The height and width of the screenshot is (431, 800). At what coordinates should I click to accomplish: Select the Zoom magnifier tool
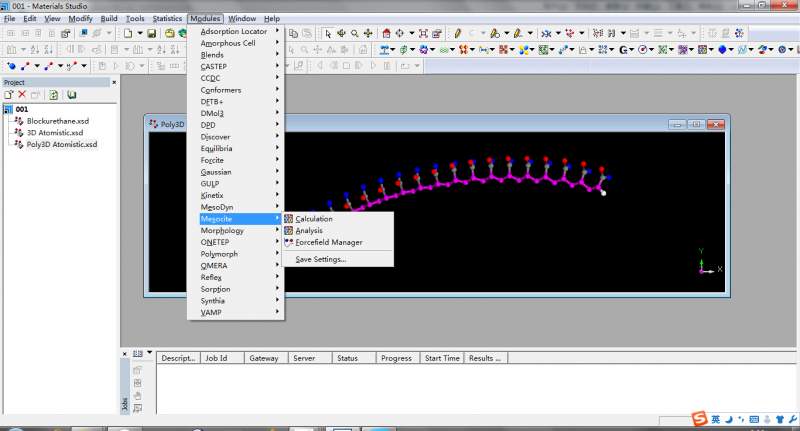click(x=354, y=34)
